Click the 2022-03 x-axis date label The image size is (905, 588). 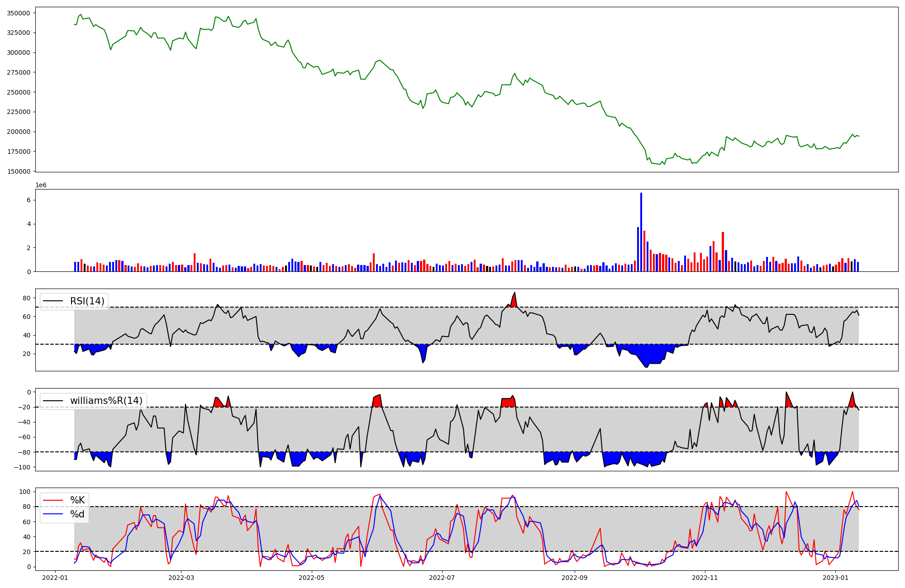pos(181,578)
